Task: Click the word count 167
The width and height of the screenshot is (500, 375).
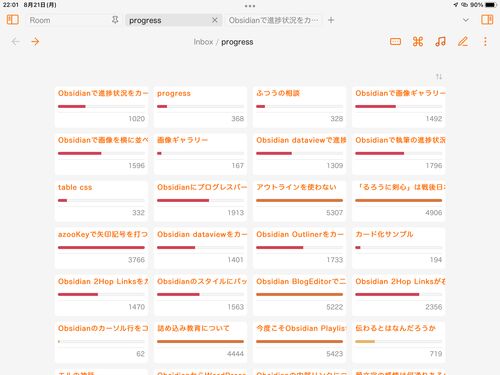Action: [x=238, y=166]
